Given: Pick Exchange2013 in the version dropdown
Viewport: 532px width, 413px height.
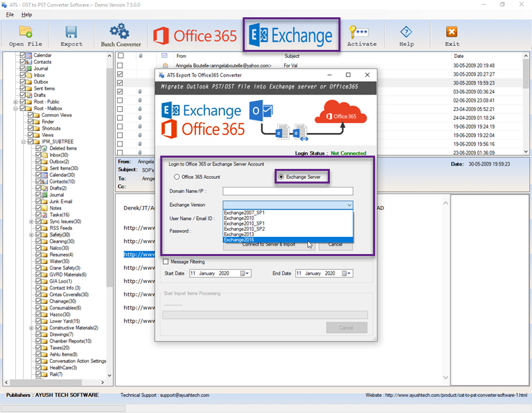Looking at the screenshot, I should click(238, 234).
